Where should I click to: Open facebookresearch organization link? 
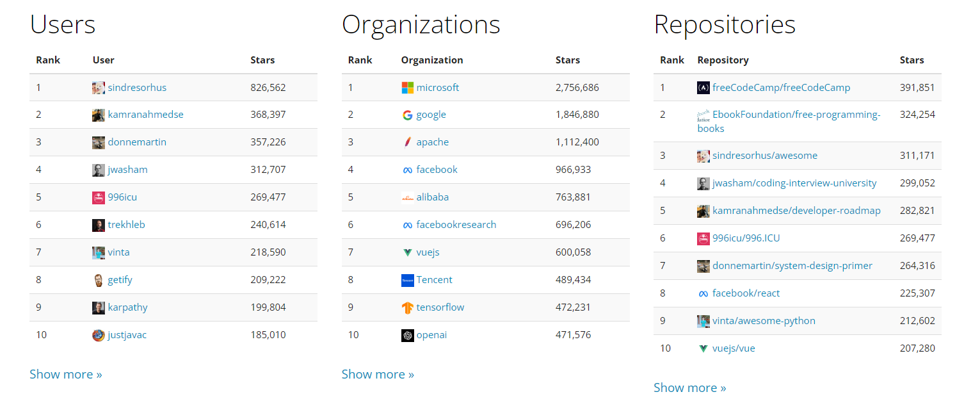click(x=456, y=225)
